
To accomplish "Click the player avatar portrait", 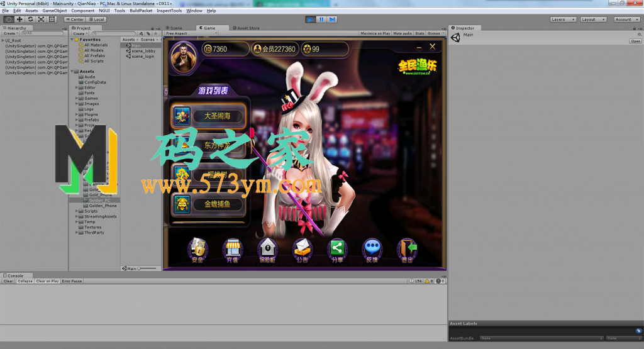I will pyautogui.click(x=184, y=57).
